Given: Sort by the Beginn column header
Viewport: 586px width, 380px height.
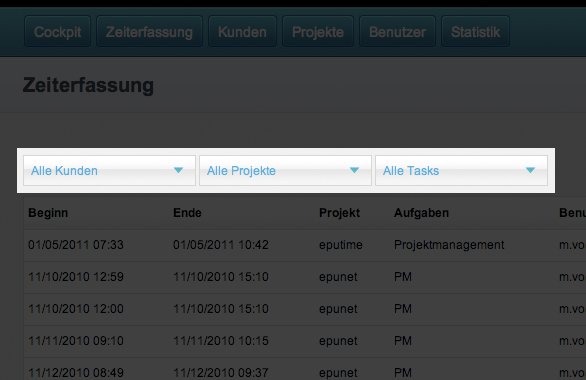Looking at the screenshot, I should pyautogui.click(x=48, y=213).
